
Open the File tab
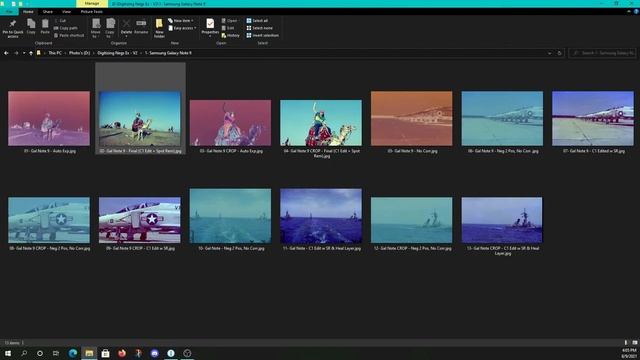(9, 12)
